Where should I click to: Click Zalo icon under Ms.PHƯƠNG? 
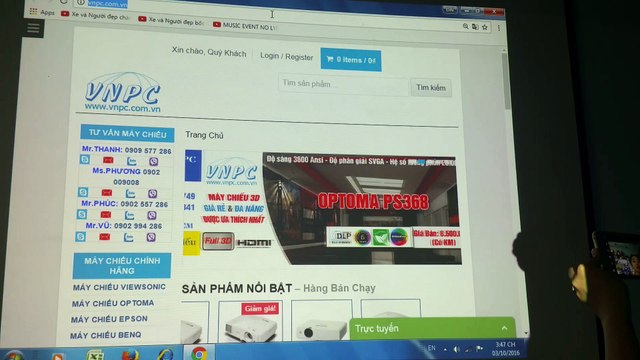pyautogui.click(x=131, y=193)
